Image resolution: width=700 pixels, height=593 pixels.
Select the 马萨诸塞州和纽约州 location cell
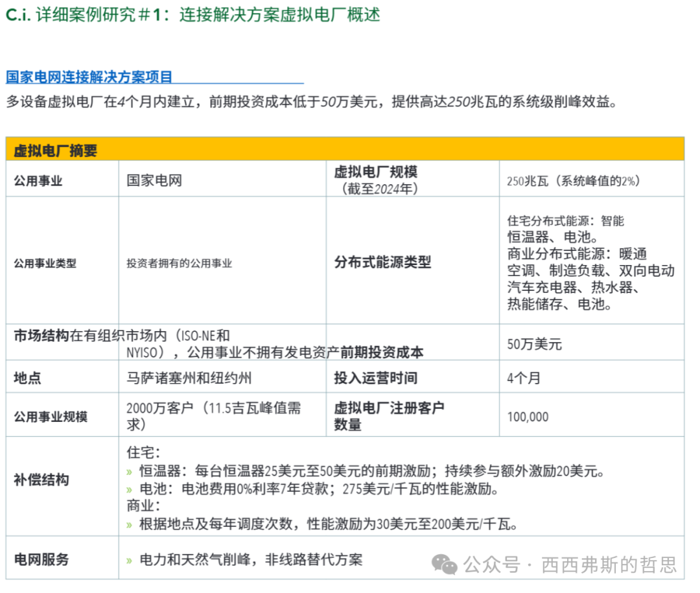(189, 378)
